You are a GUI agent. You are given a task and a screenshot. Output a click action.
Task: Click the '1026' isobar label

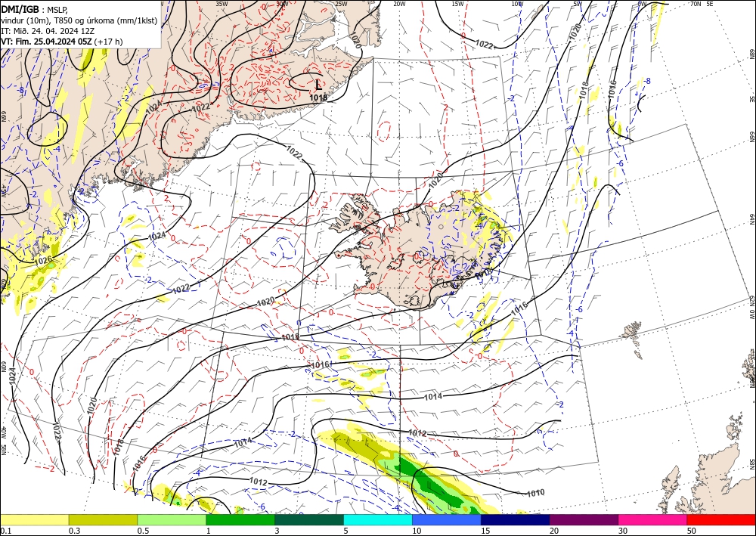[x=43, y=261]
